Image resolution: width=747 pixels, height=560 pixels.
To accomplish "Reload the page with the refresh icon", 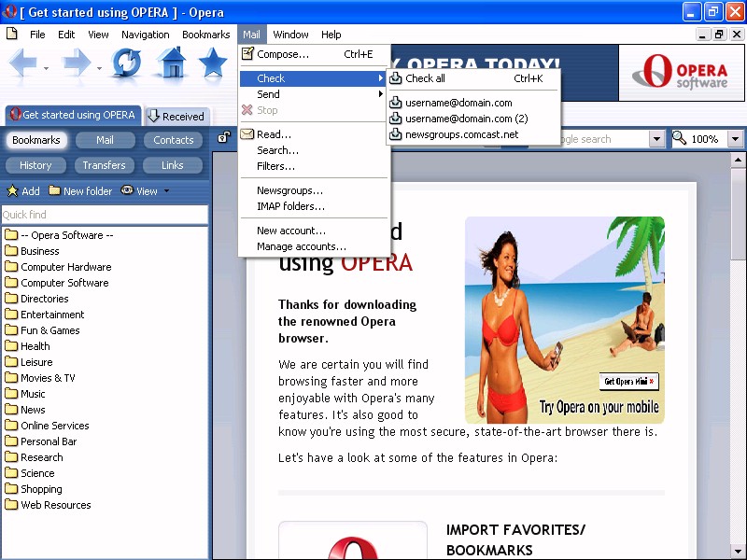I will coord(126,63).
